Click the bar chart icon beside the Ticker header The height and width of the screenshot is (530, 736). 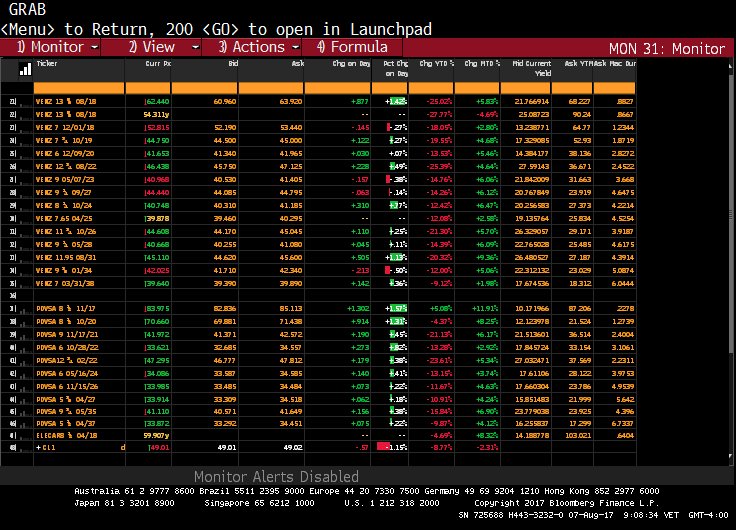[x=25, y=69]
